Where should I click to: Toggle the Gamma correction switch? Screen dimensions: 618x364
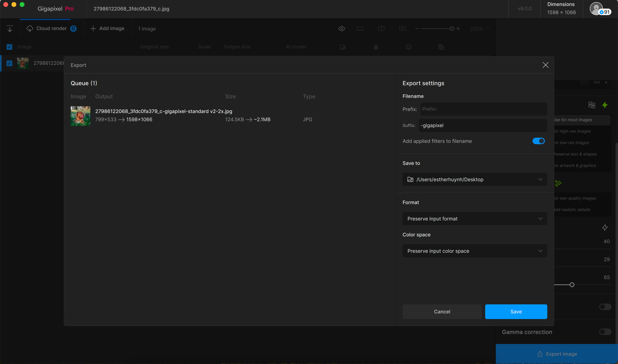[x=605, y=332]
